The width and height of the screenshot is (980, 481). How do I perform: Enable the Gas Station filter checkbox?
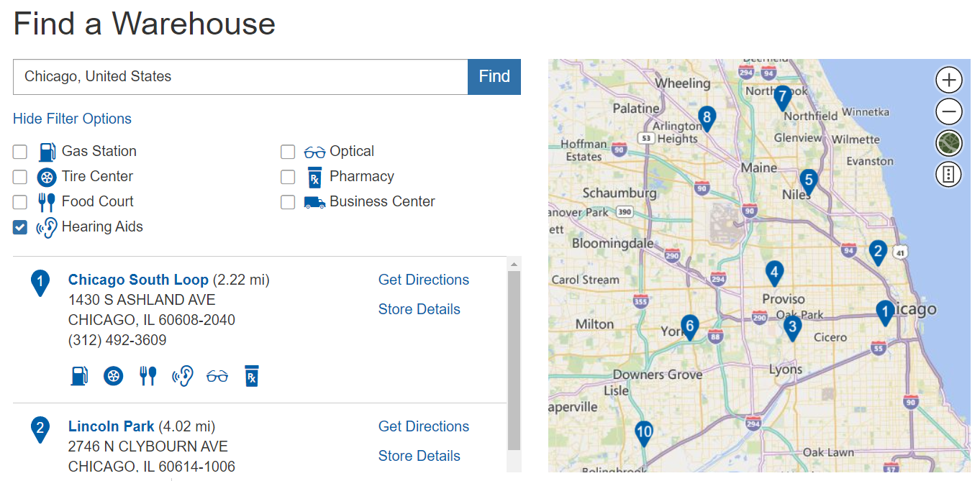[x=20, y=152]
